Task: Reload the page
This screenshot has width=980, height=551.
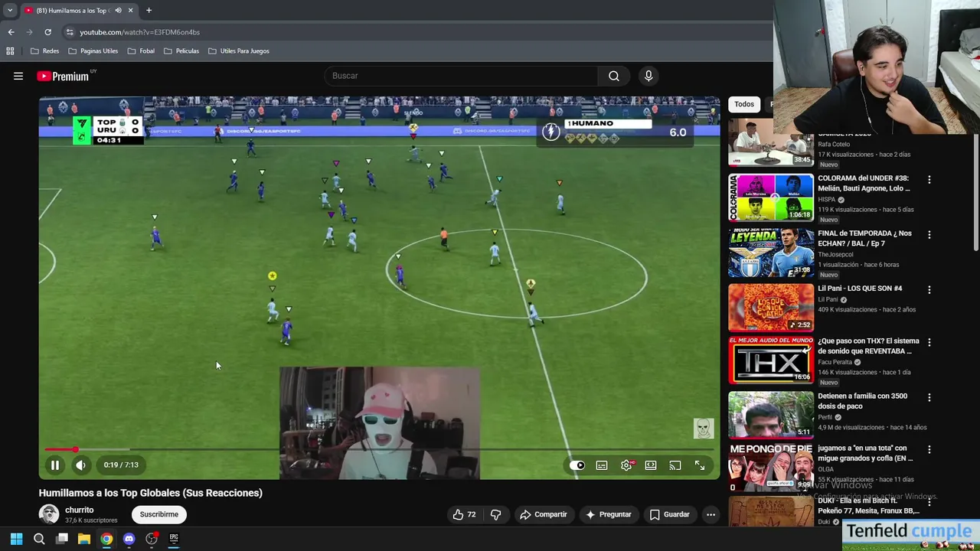Action: [x=47, y=32]
